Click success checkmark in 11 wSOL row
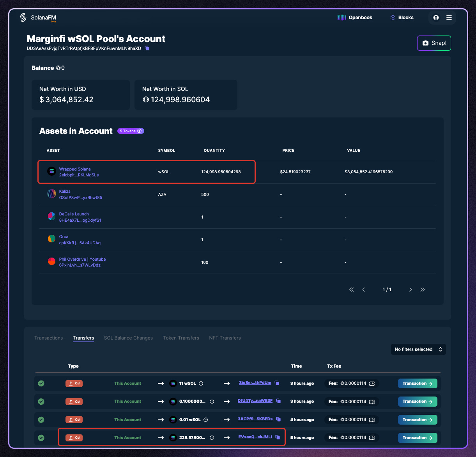The height and width of the screenshot is (457, 476). click(41, 384)
